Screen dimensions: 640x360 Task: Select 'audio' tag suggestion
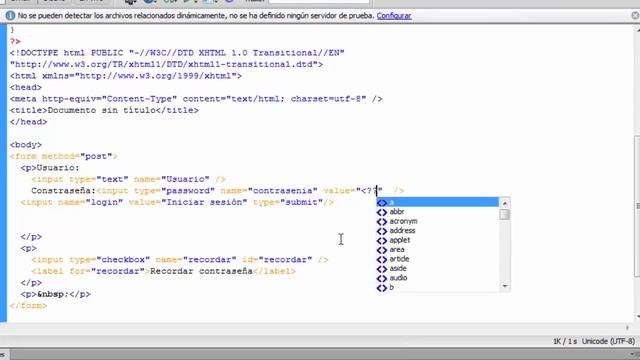tap(437, 278)
